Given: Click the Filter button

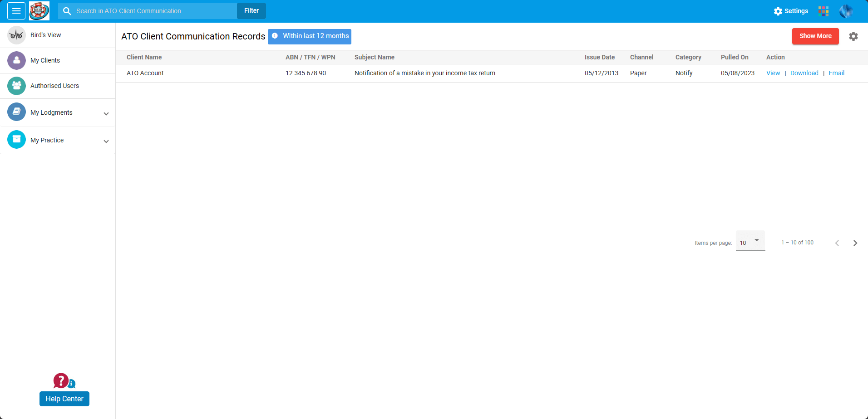Looking at the screenshot, I should click(252, 11).
